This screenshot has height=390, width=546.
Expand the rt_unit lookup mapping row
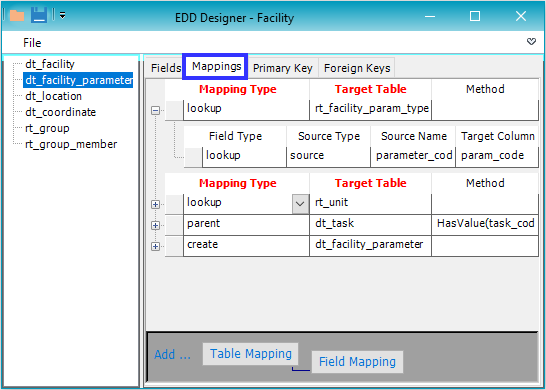pos(156,204)
